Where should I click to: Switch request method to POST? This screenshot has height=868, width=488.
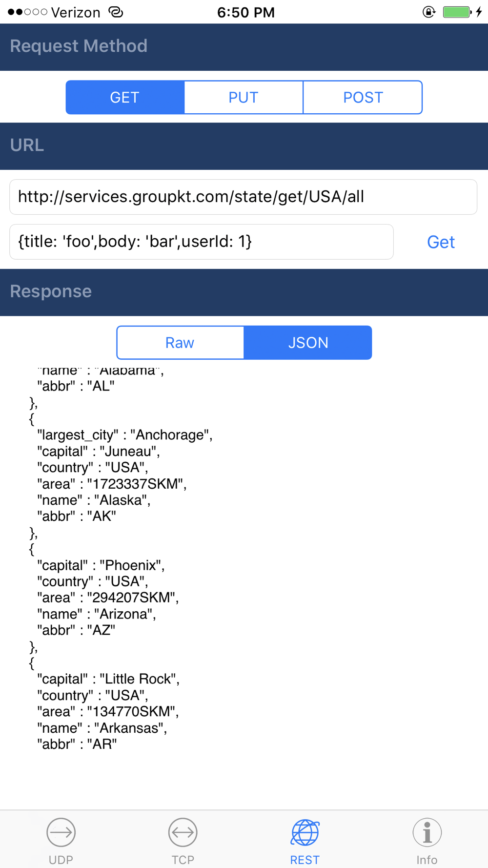(363, 97)
